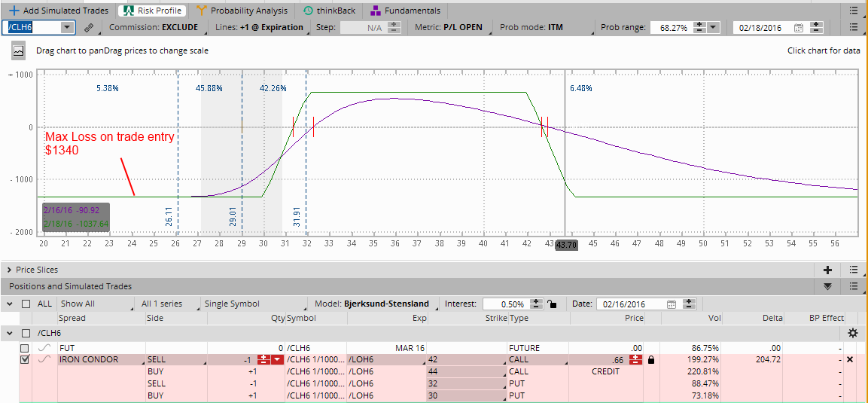Adjust the Interest rate stepper

[537, 304]
